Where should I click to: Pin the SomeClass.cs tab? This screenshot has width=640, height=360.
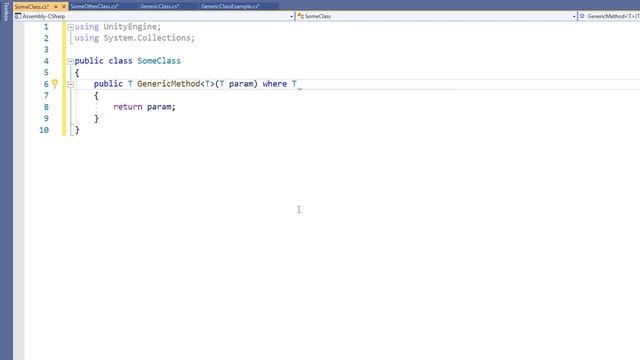pyautogui.click(x=56, y=7)
